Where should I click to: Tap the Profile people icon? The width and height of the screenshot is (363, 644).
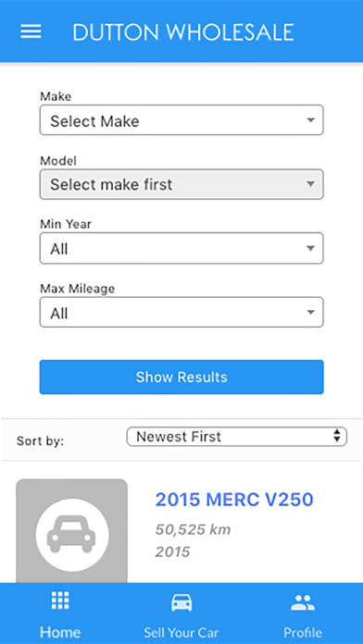tap(303, 602)
